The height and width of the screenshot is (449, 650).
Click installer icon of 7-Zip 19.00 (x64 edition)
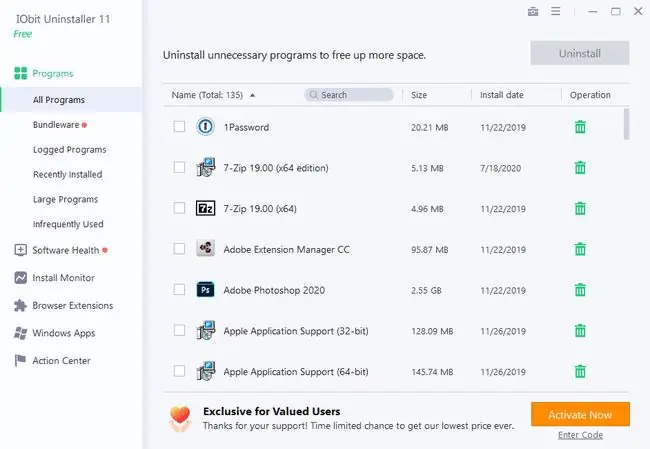click(x=206, y=167)
